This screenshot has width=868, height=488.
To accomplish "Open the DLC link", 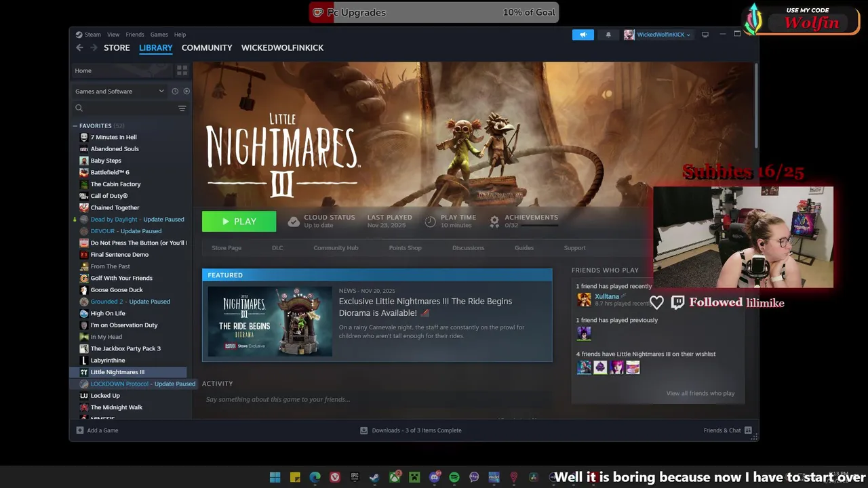I will coord(277,248).
